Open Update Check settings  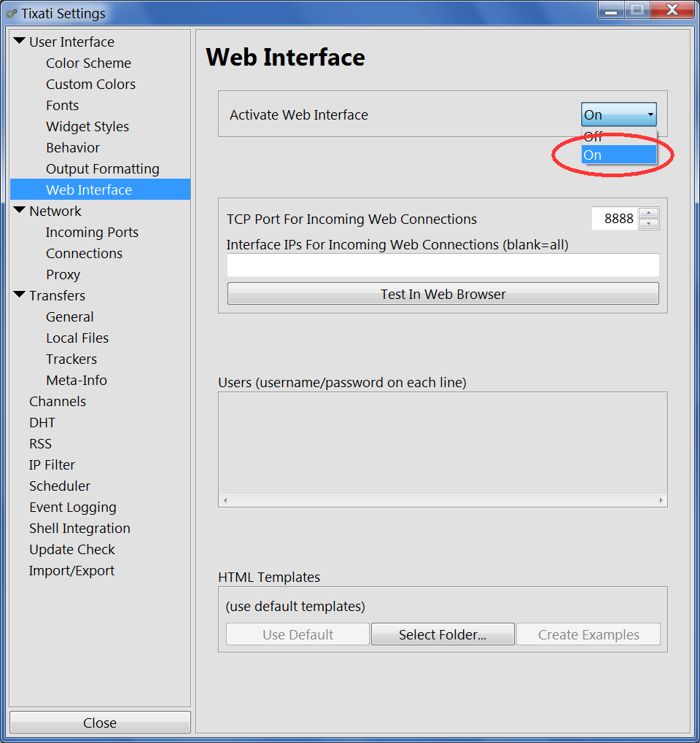click(x=72, y=550)
